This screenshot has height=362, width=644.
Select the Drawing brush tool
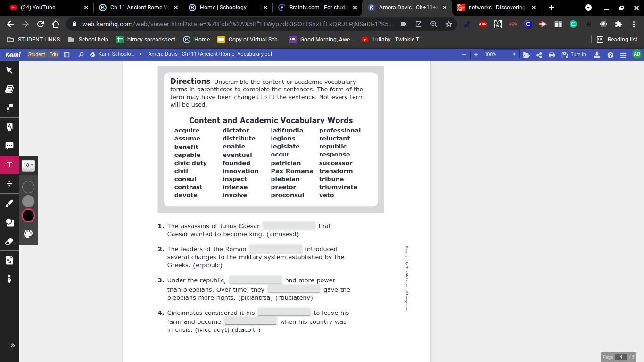(x=9, y=204)
